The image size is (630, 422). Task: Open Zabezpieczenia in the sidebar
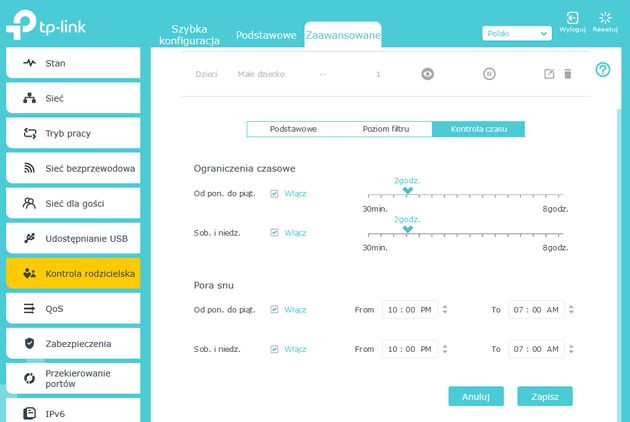[x=73, y=343]
